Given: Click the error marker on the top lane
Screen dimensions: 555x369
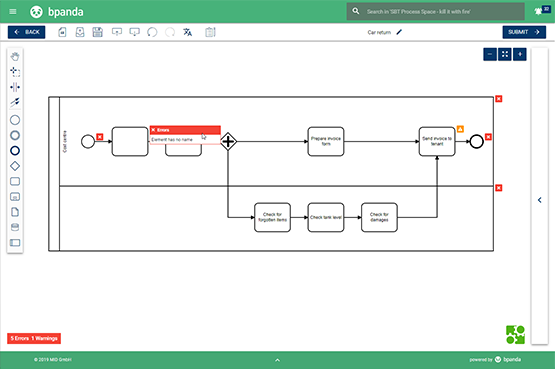Looking at the screenshot, I should click(499, 99).
